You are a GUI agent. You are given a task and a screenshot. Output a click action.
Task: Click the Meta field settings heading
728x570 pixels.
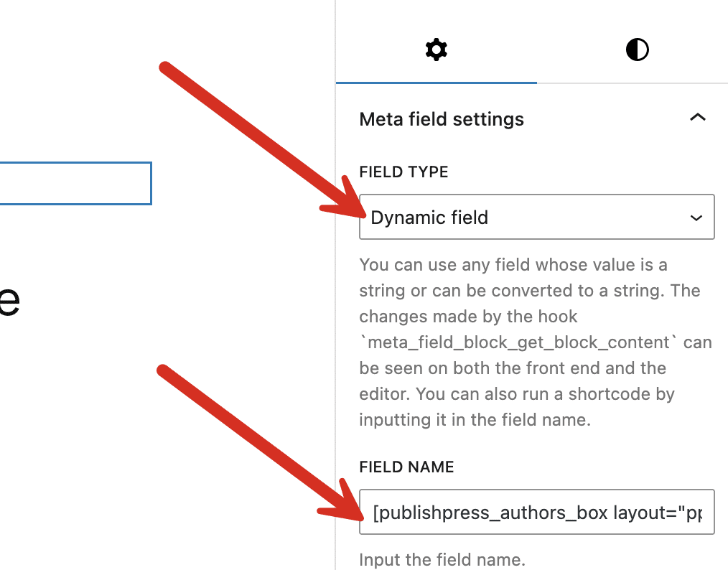(441, 118)
